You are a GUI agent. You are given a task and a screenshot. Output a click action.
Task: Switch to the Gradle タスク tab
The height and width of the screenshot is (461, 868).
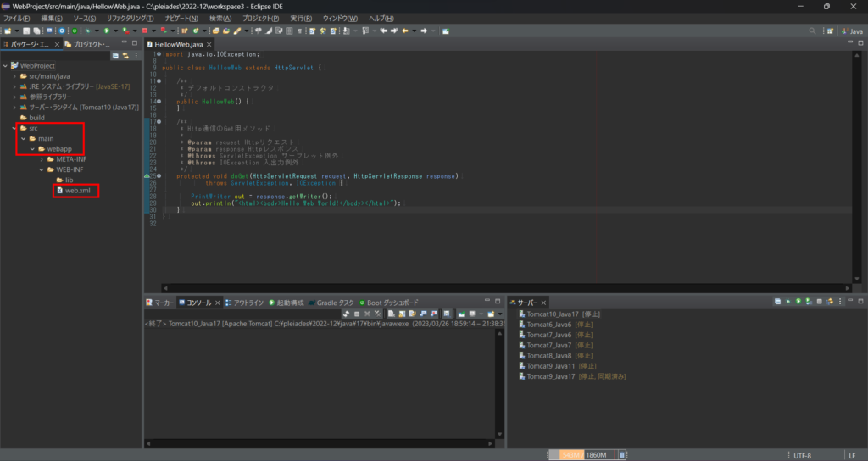point(333,303)
